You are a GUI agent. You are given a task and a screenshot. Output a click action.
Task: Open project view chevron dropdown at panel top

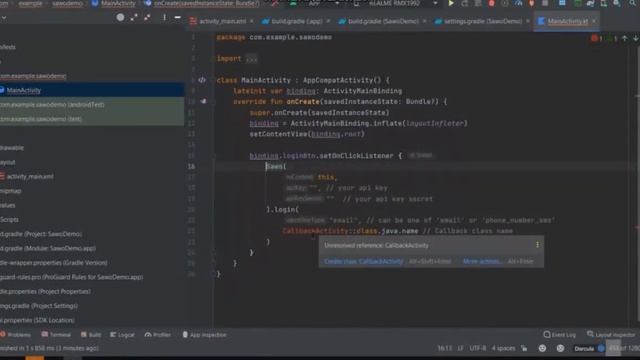4,18
